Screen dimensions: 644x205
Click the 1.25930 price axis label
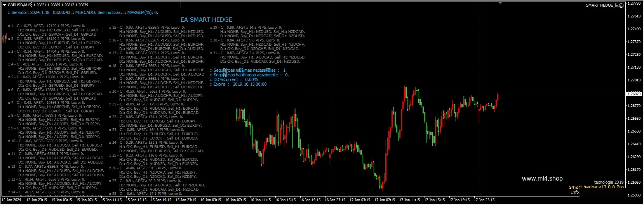point(634,195)
